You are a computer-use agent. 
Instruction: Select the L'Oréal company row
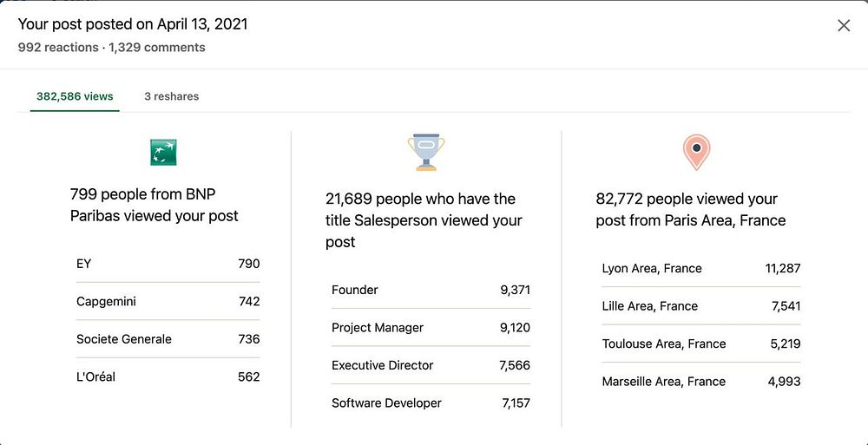click(168, 377)
